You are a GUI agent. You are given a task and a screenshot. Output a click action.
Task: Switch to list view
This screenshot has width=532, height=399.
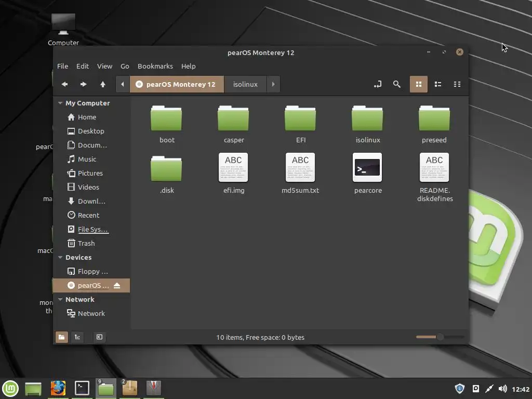[438, 84]
